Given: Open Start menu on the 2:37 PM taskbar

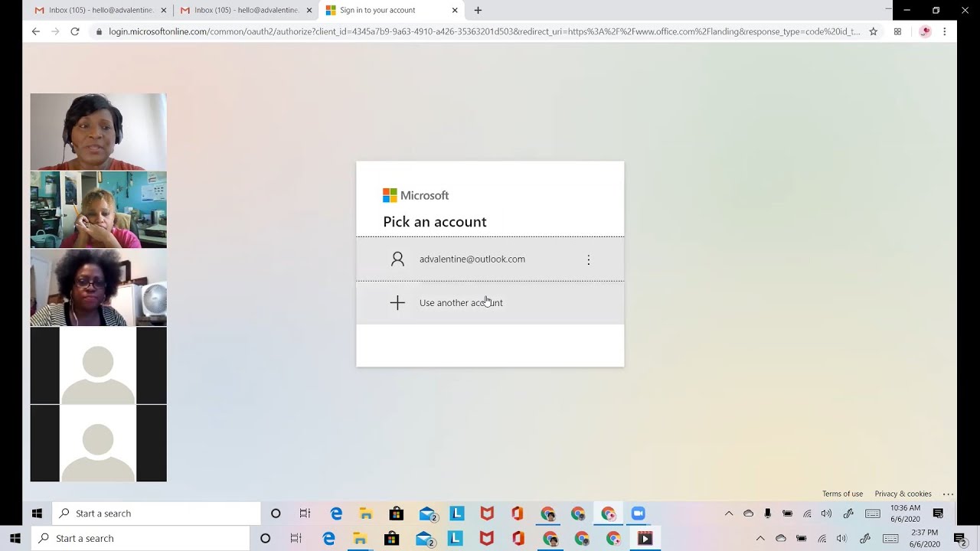Looking at the screenshot, I should pos(15,539).
